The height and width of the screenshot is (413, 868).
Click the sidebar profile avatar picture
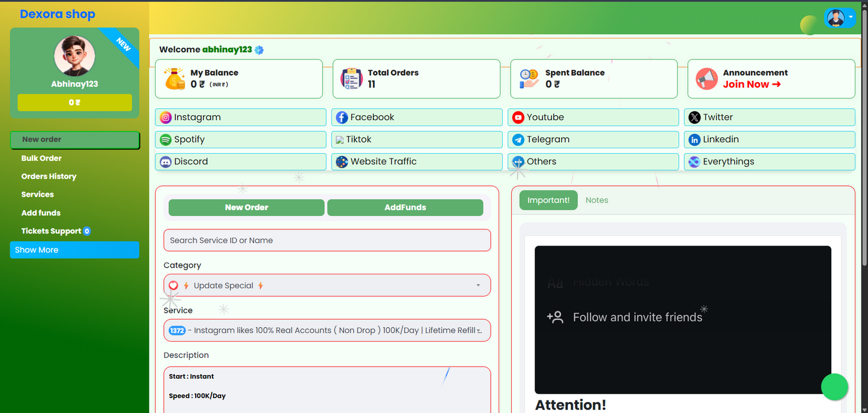74,56
